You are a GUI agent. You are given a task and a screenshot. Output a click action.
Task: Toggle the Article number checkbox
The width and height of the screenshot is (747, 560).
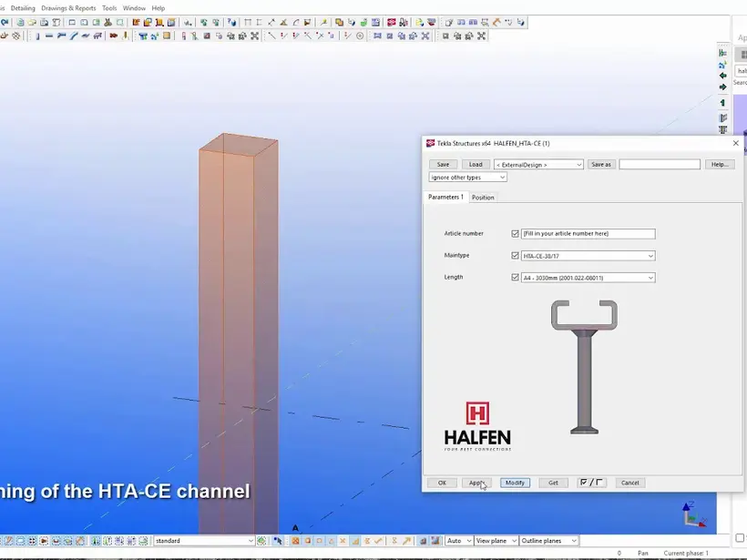(515, 233)
